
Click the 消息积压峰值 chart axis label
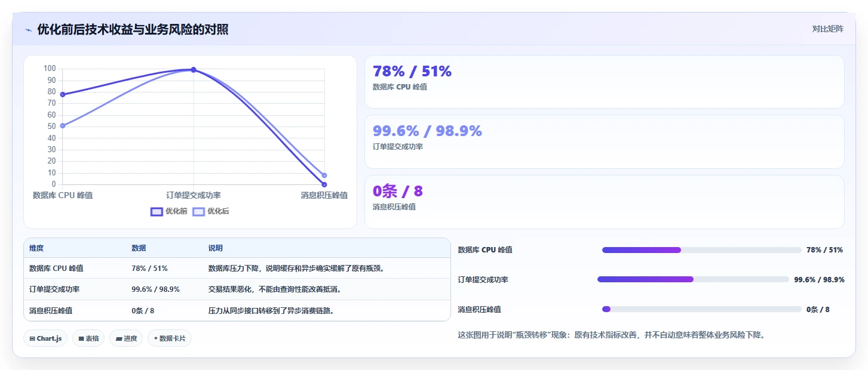point(324,195)
